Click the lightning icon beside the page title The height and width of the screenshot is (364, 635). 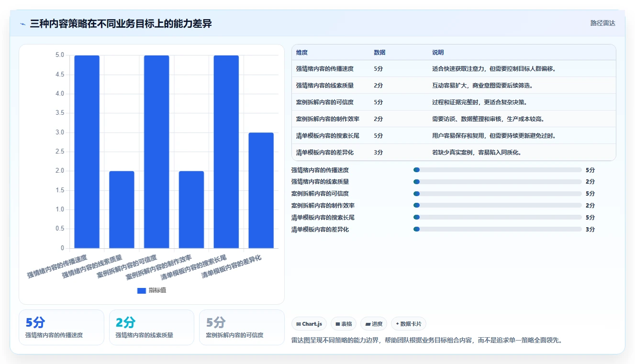pos(23,24)
